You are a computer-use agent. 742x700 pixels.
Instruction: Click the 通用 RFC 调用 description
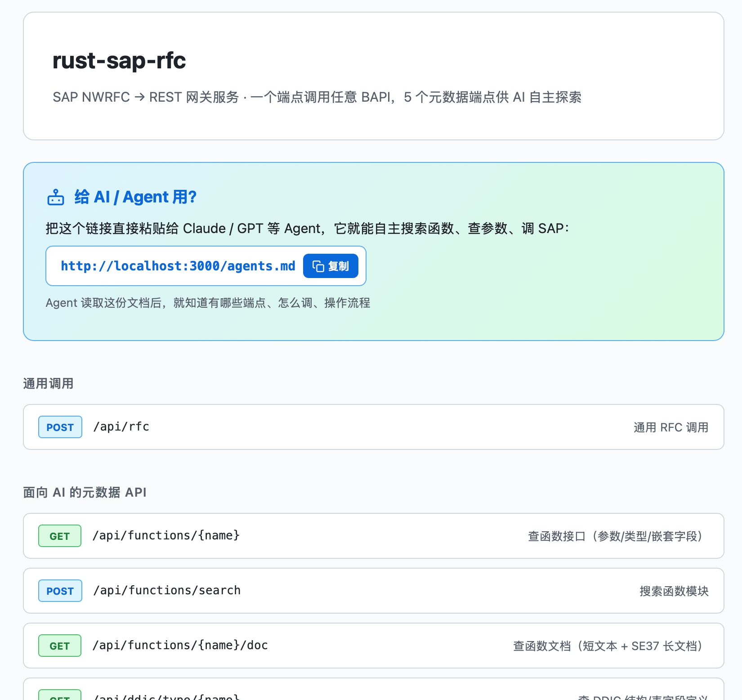pos(671,427)
